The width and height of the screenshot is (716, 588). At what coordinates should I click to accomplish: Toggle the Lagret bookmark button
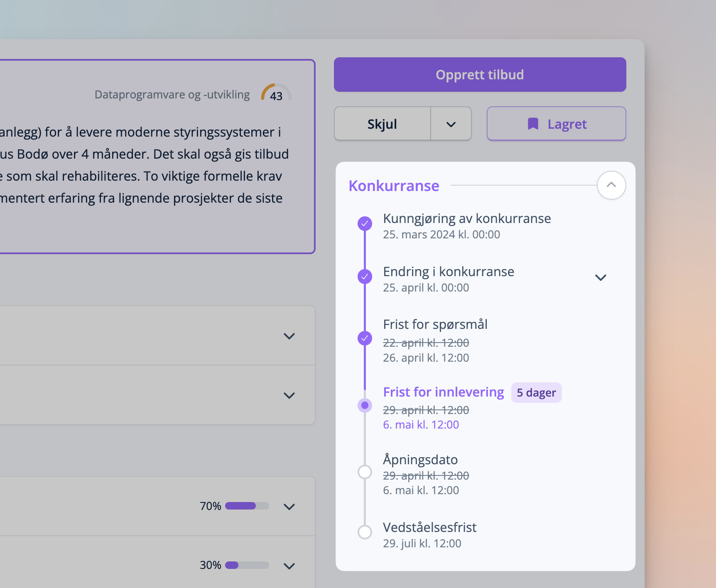tap(556, 124)
